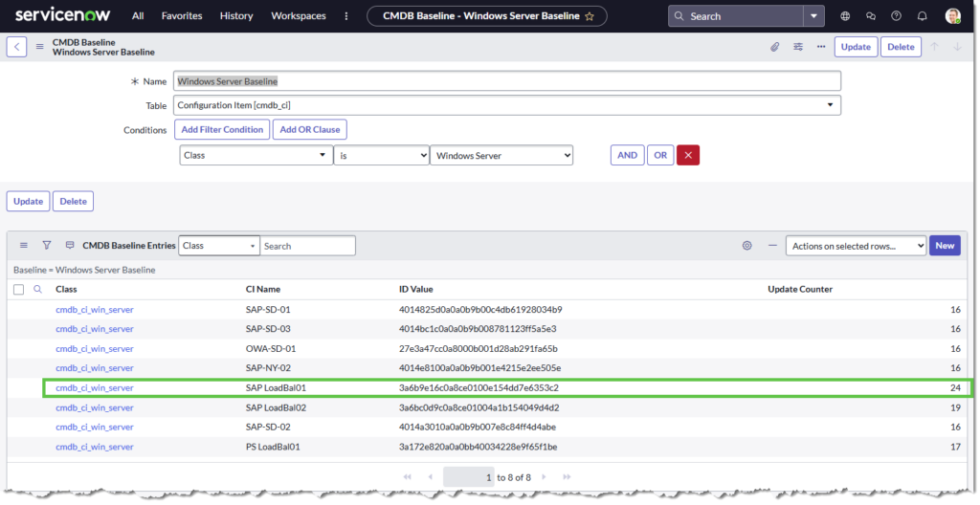
Task: Open the cmdb_ci_win_server link for SAP-SD-01
Action: [95, 310]
